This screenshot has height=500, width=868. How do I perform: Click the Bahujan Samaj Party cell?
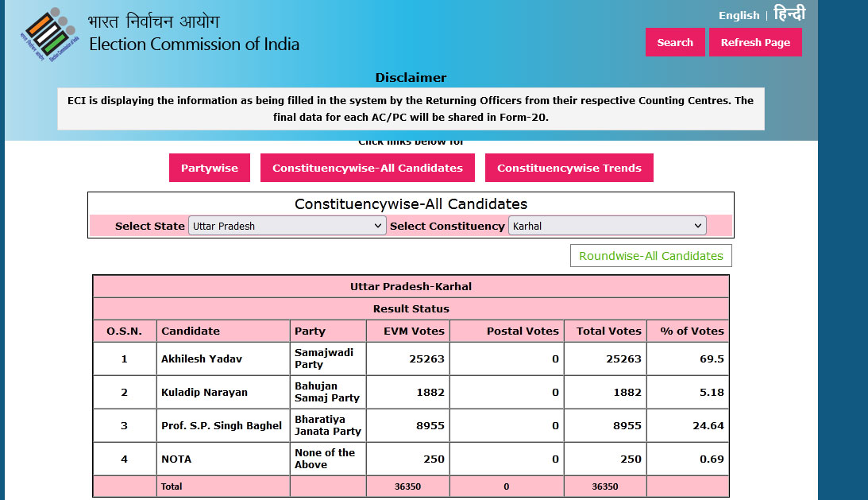pos(327,392)
